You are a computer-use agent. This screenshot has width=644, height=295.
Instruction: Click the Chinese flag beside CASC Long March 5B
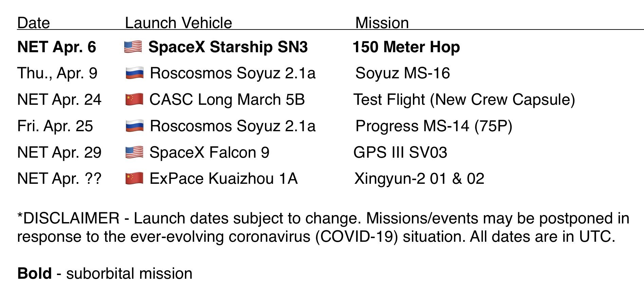coord(134,100)
